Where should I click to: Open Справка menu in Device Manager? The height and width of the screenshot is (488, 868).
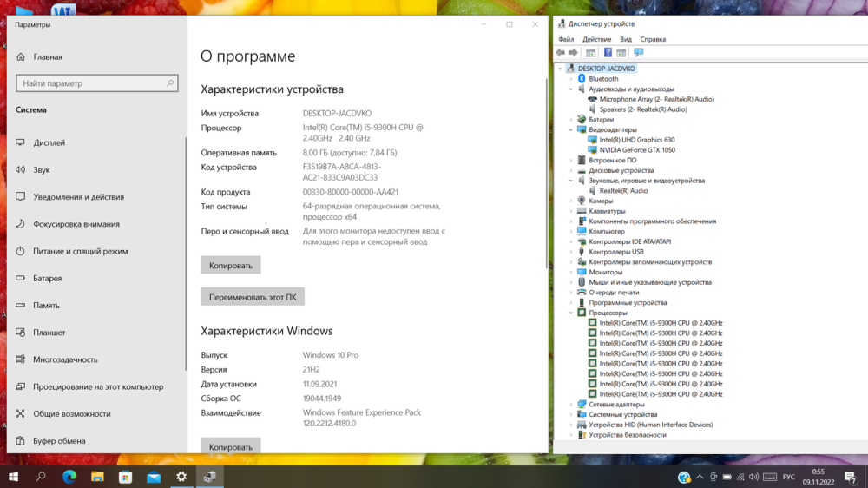(653, 39)
